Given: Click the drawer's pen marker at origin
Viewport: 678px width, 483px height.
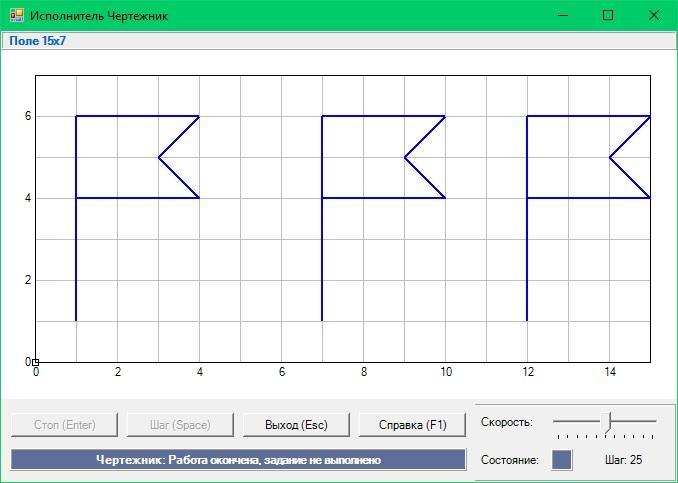Looking at the screenshot, I should tap(35, 362).
